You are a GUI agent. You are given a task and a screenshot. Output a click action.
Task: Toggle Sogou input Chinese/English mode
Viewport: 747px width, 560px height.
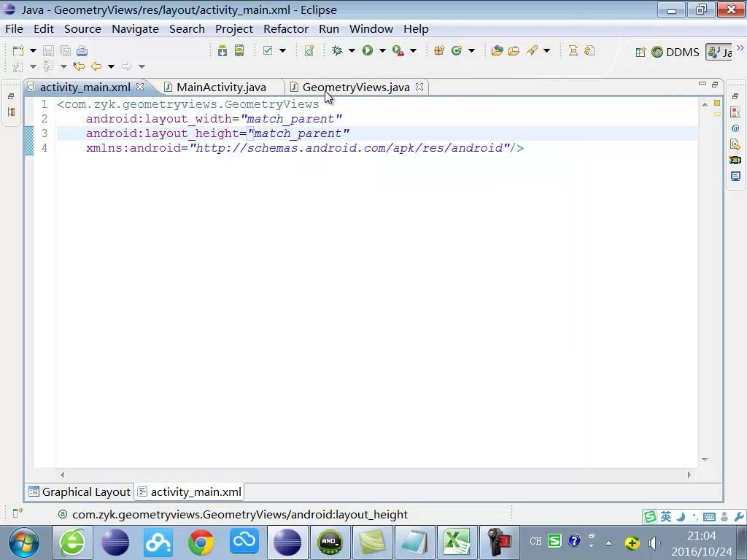point(665,516)
